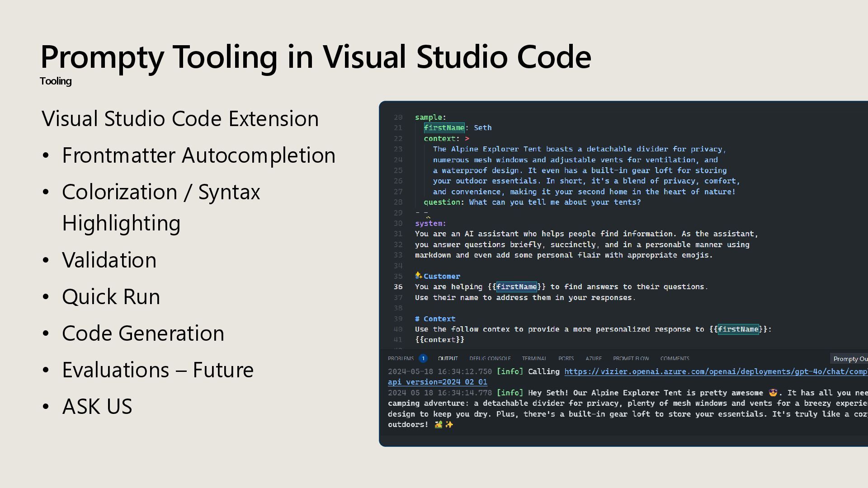Switch to the OUTPUT panel tab
Viewport: 868px width, 488px height.
[x=448, y=358]
